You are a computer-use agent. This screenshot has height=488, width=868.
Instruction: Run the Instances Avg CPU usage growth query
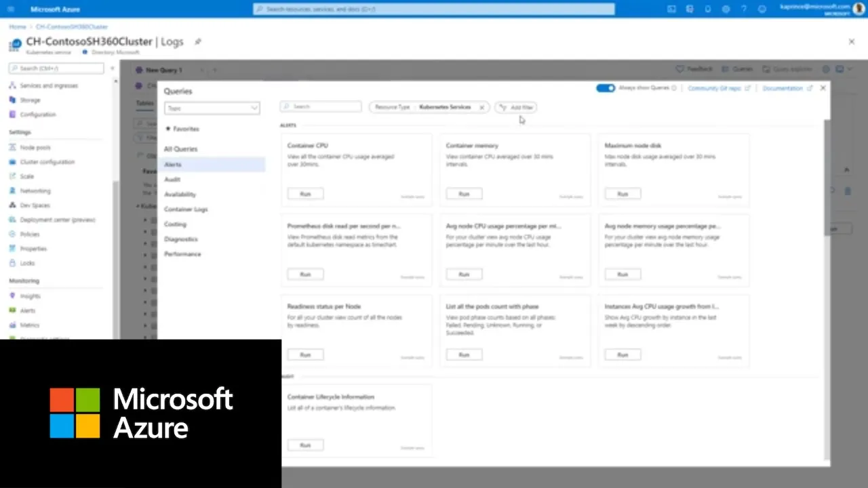[x=623, y=354]
